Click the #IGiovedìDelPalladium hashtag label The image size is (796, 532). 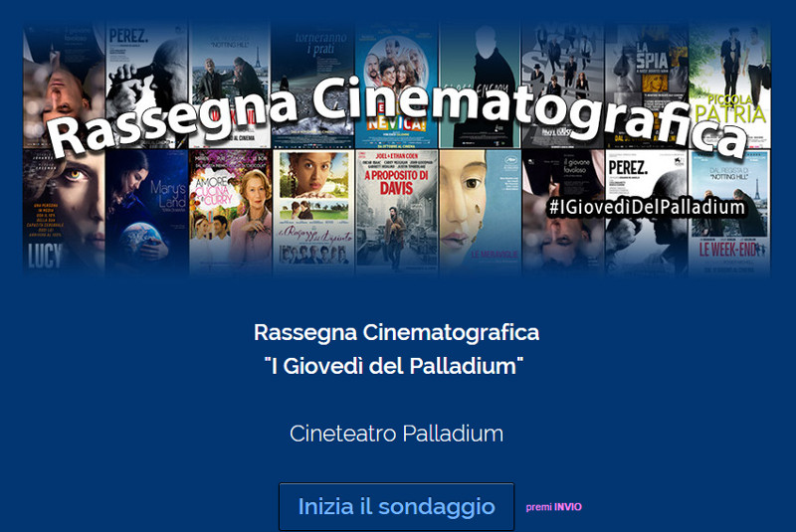click(x=647, y=208)
